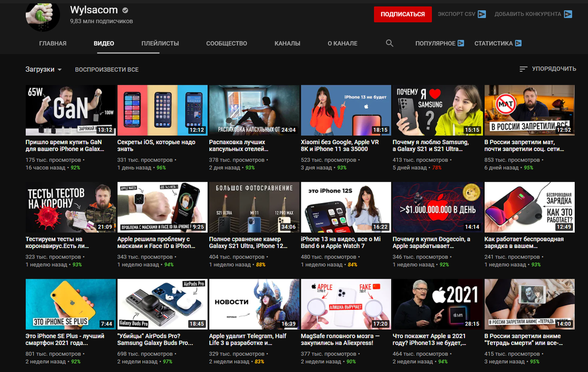Go to the СООБЩЕСТВО tab
588x372 pixels.
pyautogui.click(x=226, y=43)
